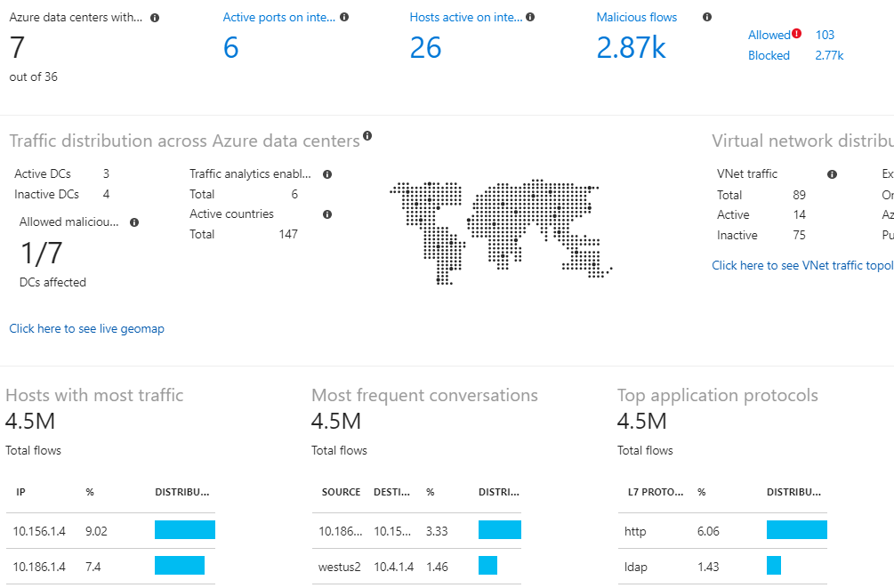Click the red alert badge next to Allowed
This screenshot has width=894, height=588.
[x=799, y=33]
